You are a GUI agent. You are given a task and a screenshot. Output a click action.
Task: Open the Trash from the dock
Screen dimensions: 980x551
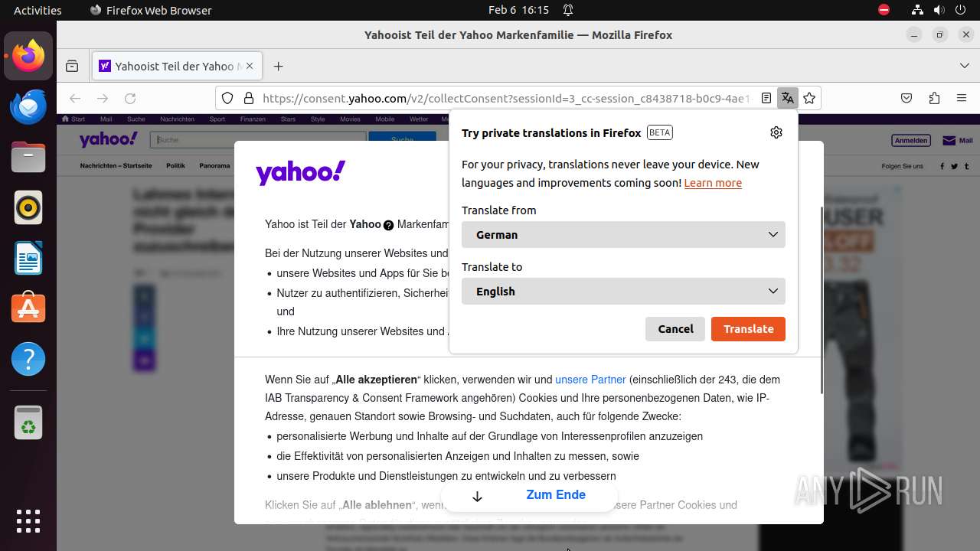click(x=28, y=422)
